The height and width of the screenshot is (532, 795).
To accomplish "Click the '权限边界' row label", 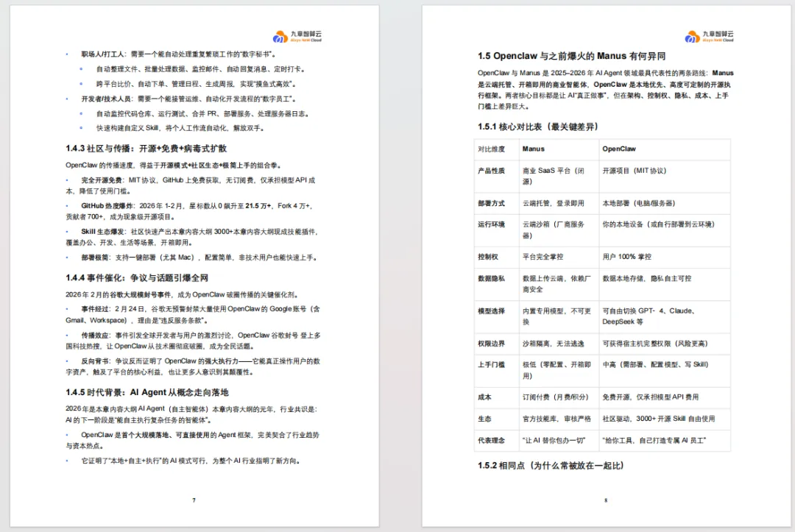I will click(x=491, y=344).
